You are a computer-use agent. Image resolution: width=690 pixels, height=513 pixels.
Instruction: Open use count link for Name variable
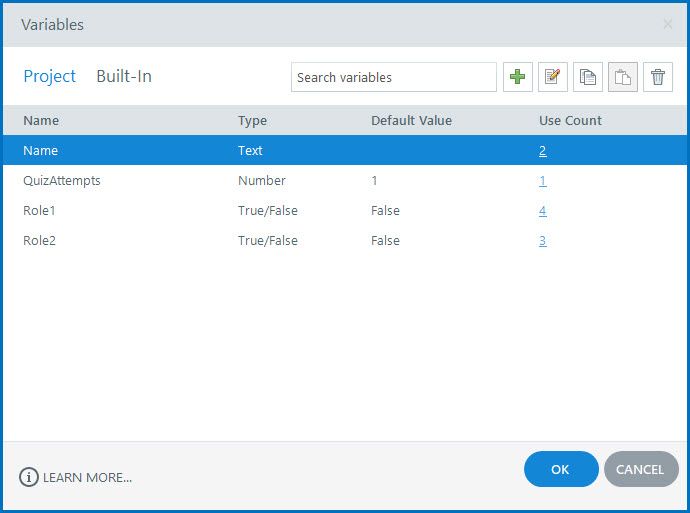pyautogui.click(x=542, y=151)
